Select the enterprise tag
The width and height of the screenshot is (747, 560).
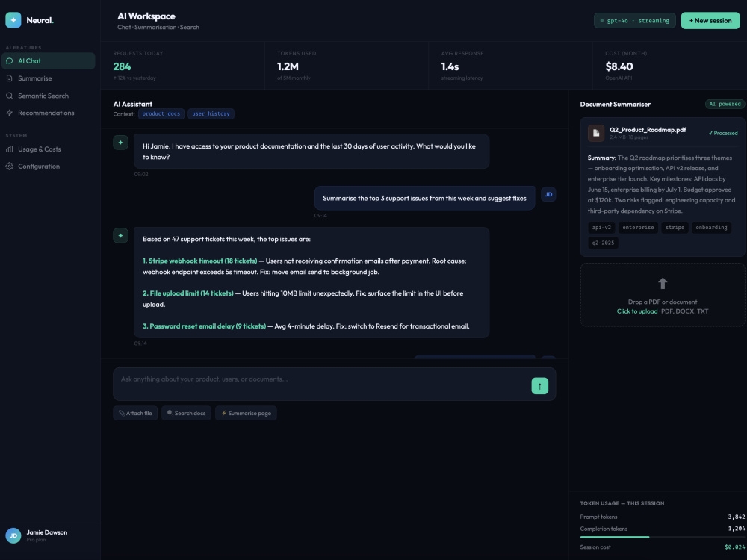[x=638, y=228]
